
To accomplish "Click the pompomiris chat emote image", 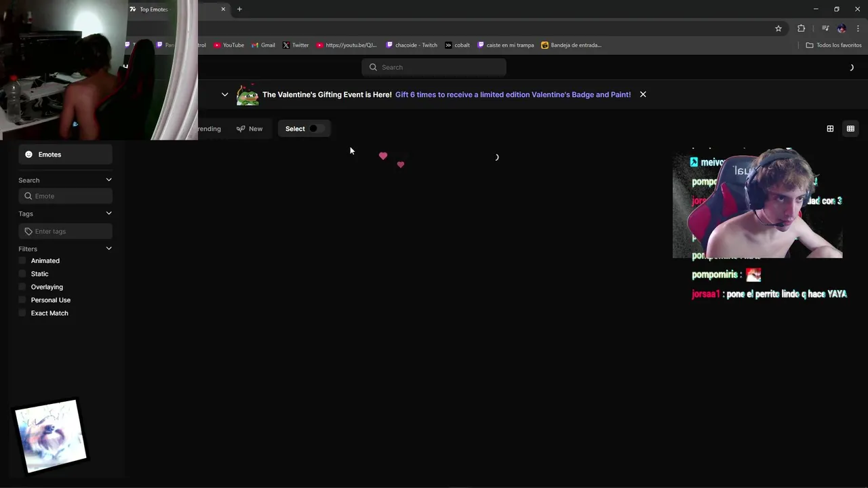I will click(753, 275).
